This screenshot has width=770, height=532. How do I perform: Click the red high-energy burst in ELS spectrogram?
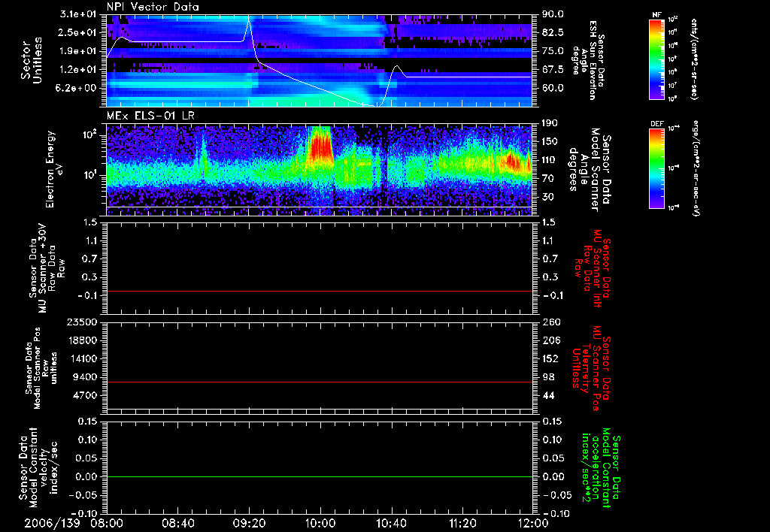point(320,147)
